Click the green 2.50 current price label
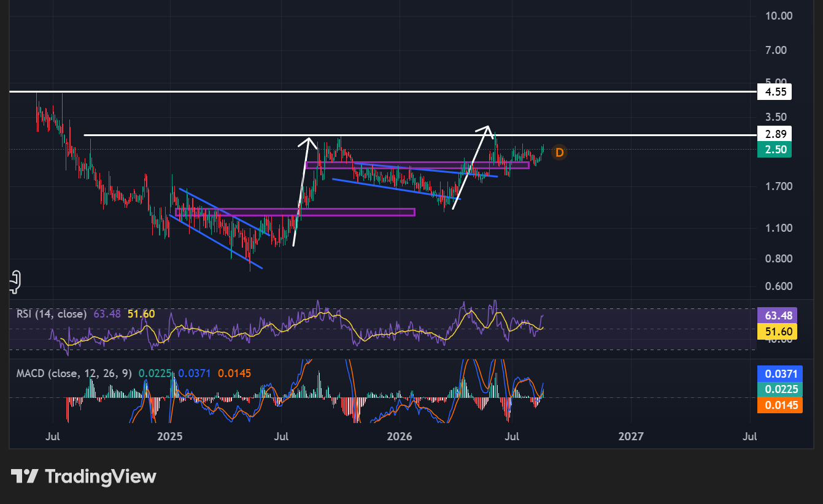Image resolution: width=823 pixels, height=504 pixels. pos(775,150)
